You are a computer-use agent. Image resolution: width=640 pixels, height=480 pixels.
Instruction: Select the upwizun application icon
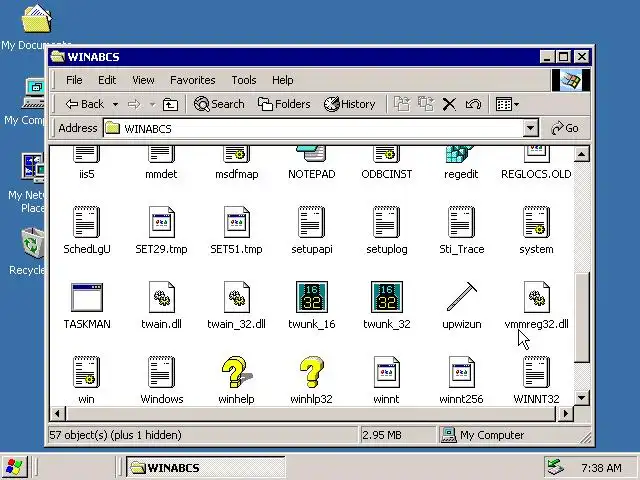(462, 296)
